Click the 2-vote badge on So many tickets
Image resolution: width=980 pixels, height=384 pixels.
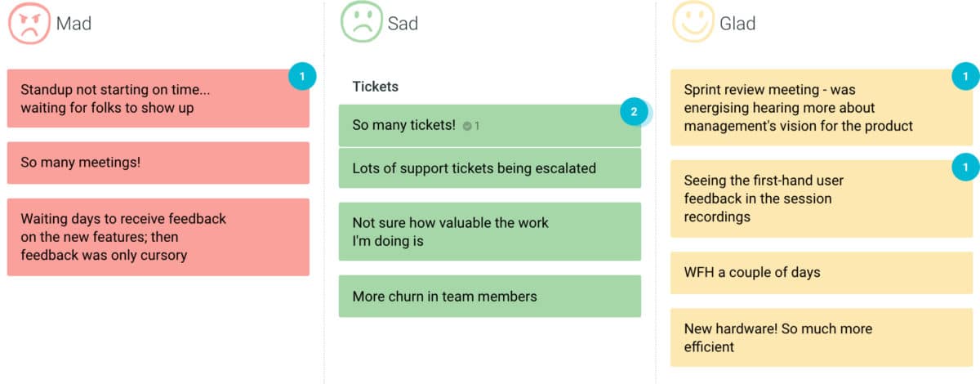[634, 112]
